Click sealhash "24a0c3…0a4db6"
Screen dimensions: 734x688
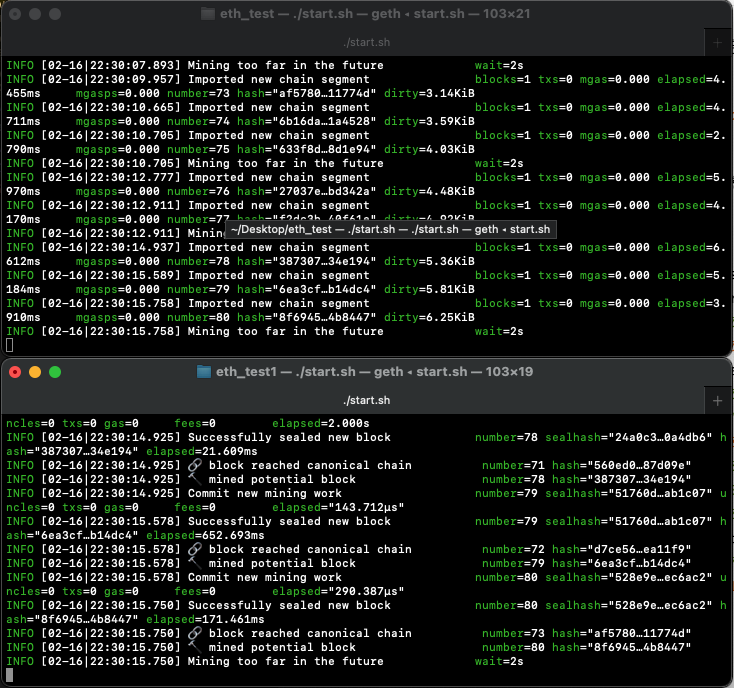tap(629, 438)
